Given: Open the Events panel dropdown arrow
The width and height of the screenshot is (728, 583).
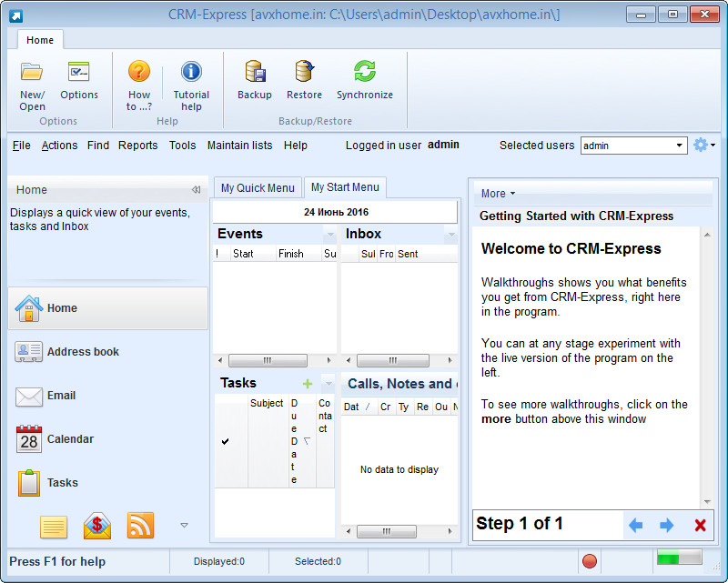Looking at the screenshot, I should tap(330, 235).
